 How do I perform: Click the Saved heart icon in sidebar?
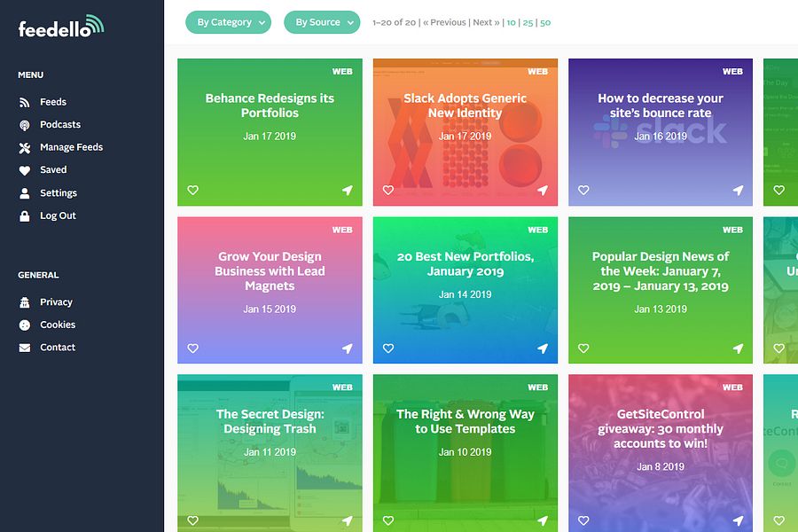click(x=25, y=170)
